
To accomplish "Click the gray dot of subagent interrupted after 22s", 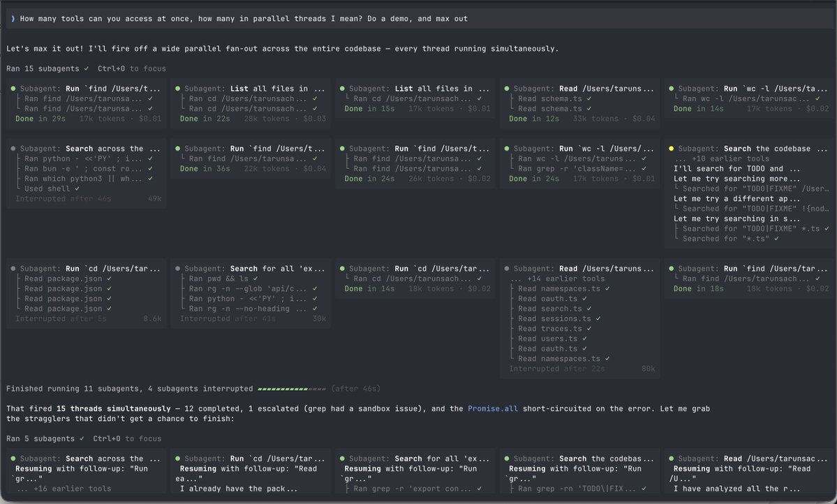I will (x=507, y=269).
